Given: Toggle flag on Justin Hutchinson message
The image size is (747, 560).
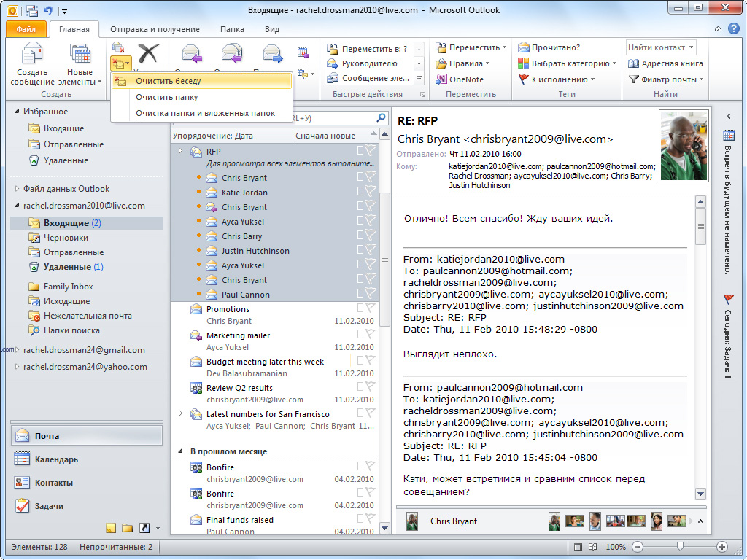Looking at the screenshot, I should point(370,249).
